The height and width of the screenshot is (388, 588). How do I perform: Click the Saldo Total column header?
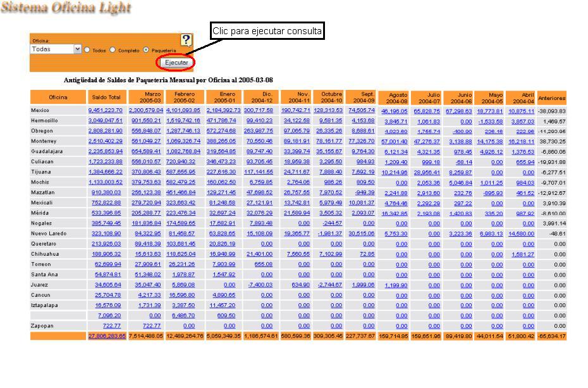coord(106,97)
